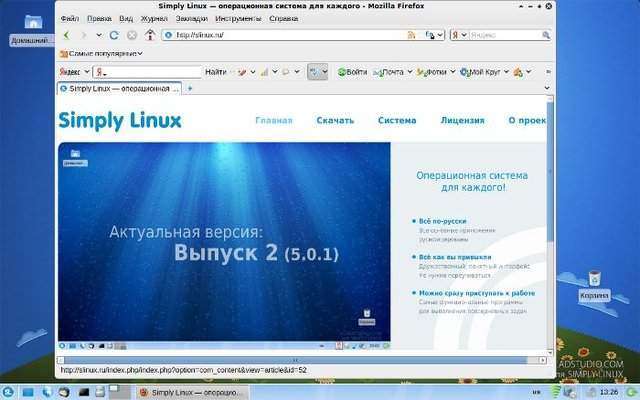Image resolution: width=640 pixels, height=400 pixels.
Task: Click the RSS feed icon in the address bar
Action: pos(411,35)
